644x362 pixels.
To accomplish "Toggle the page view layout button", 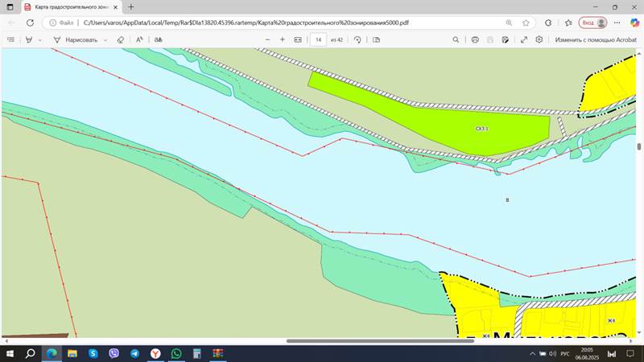I will (376, 39).
